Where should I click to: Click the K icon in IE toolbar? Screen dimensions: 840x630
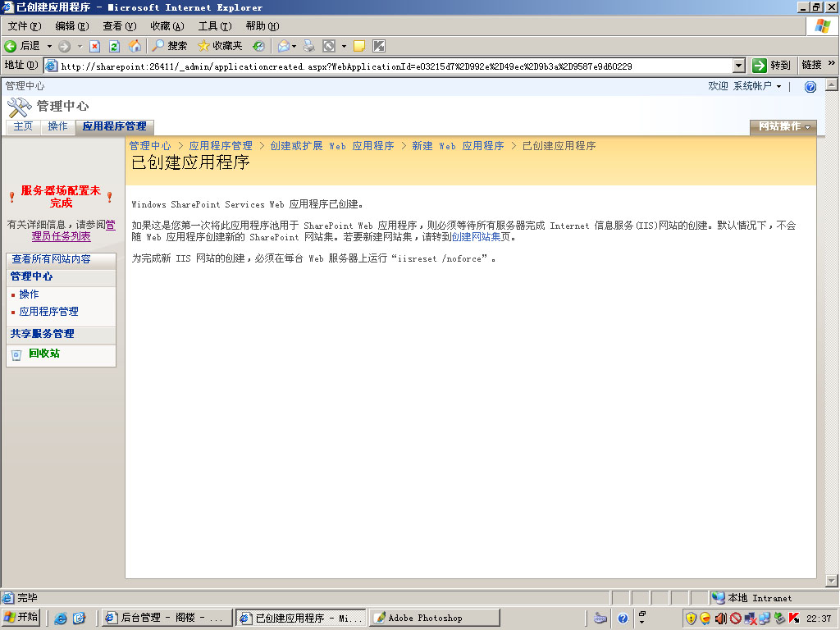click(x=379, y=46)
